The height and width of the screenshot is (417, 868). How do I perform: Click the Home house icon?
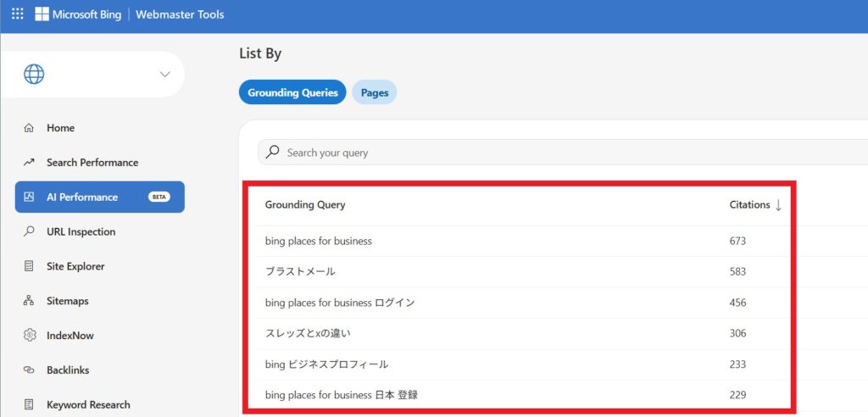click(x=30, y=128)
